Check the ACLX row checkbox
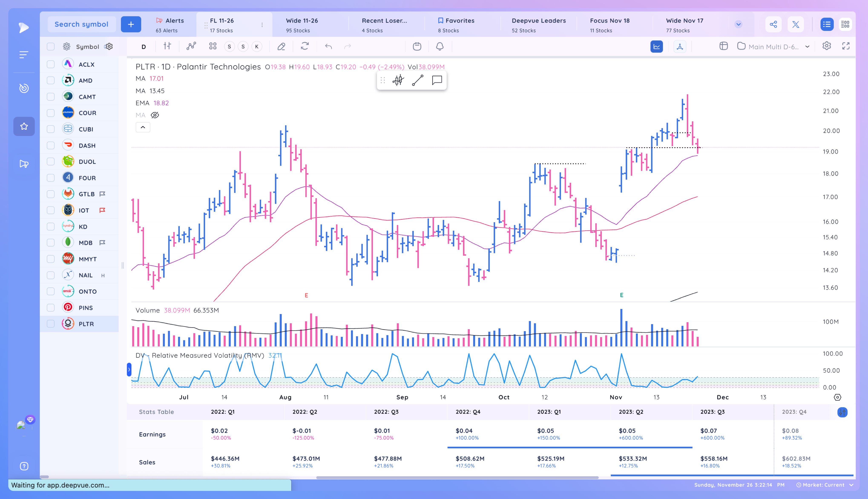The height and width of the screenshot is (499, 868). point(51,64)
